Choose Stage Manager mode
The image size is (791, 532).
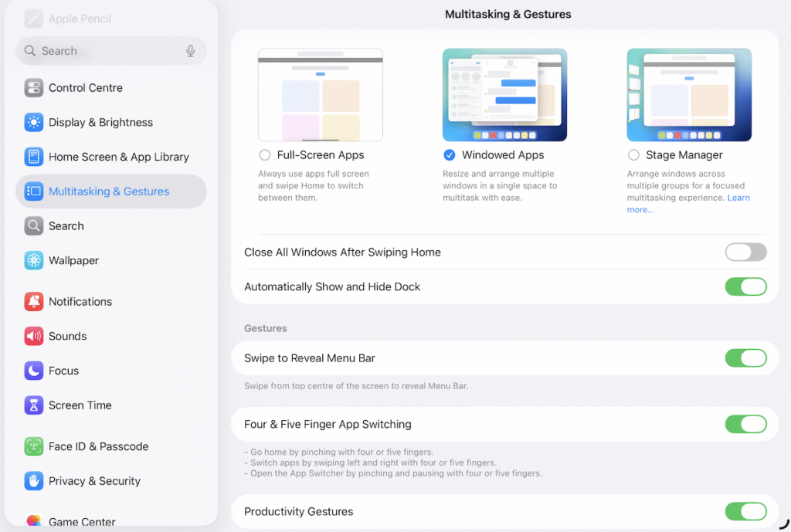coord(633,154)
